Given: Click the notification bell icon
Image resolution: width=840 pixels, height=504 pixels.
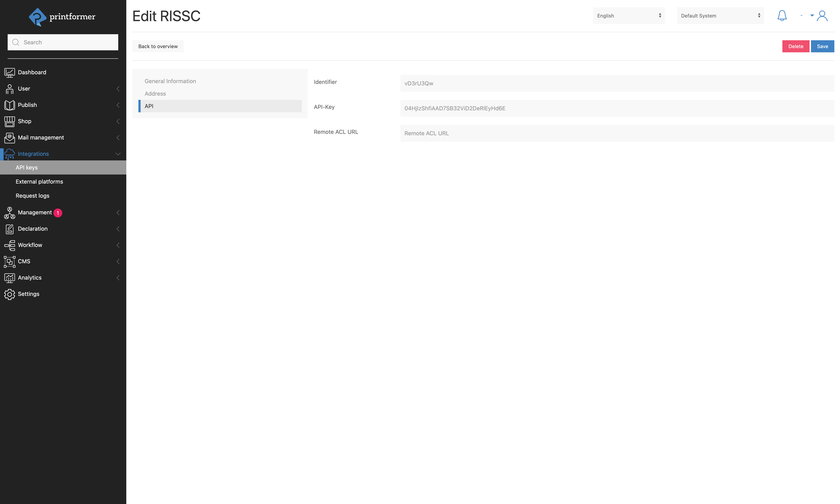Looking at the screenshot, I should [782, 16].
